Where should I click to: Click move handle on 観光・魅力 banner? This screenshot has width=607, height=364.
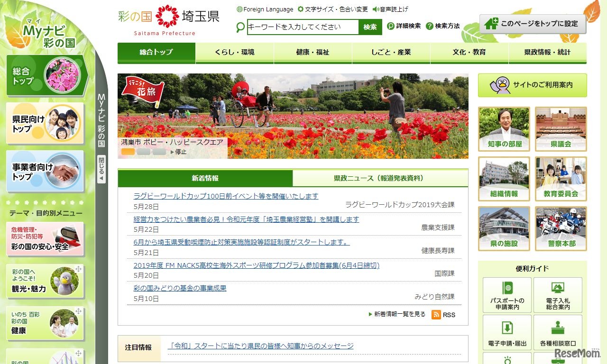pos(78,269)
